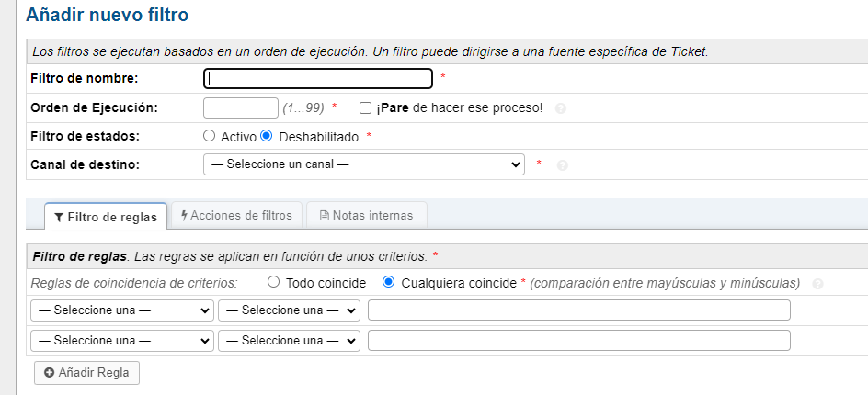Click the help icon beside the Pare checkbox

[561, 108]
